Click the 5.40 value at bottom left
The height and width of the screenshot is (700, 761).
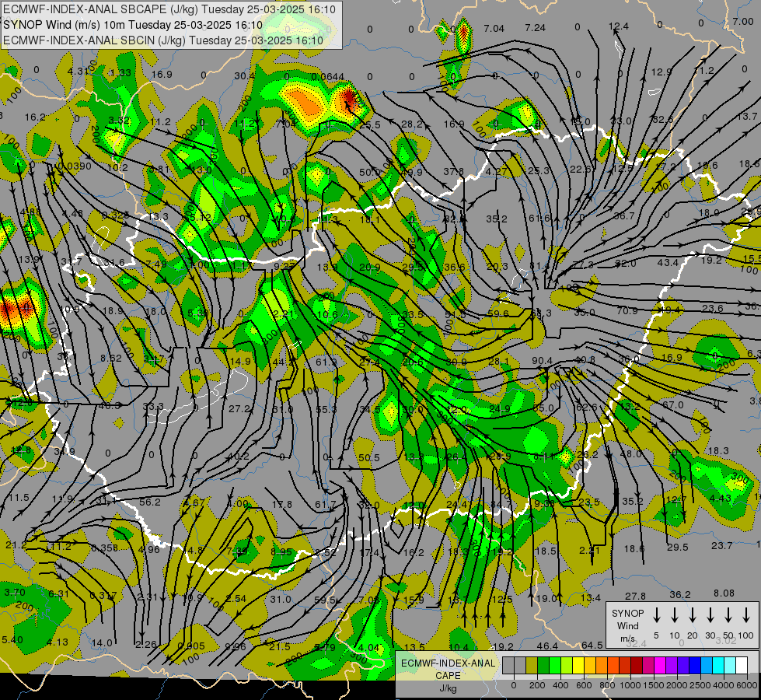12,639
